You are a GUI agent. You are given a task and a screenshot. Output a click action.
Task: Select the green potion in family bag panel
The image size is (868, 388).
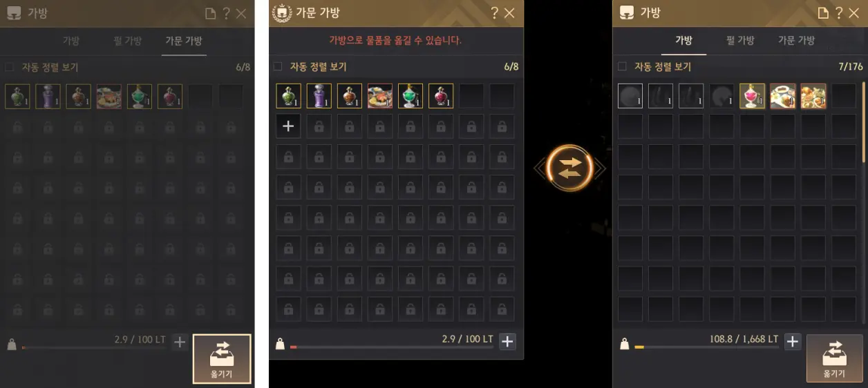(288, 96)
